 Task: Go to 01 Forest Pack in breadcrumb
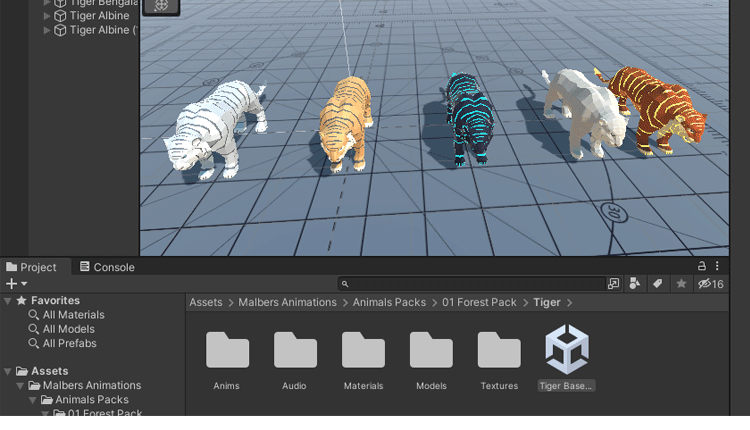479,302
